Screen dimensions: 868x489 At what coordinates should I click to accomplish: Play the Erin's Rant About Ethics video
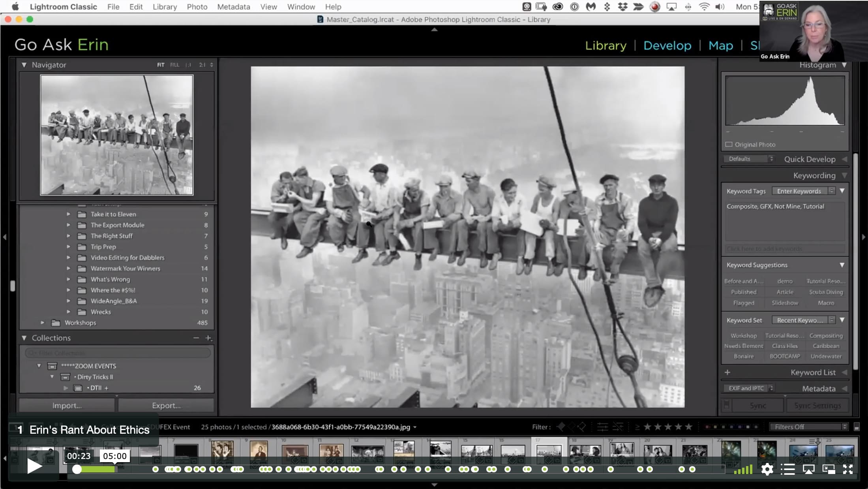(35, 466)
